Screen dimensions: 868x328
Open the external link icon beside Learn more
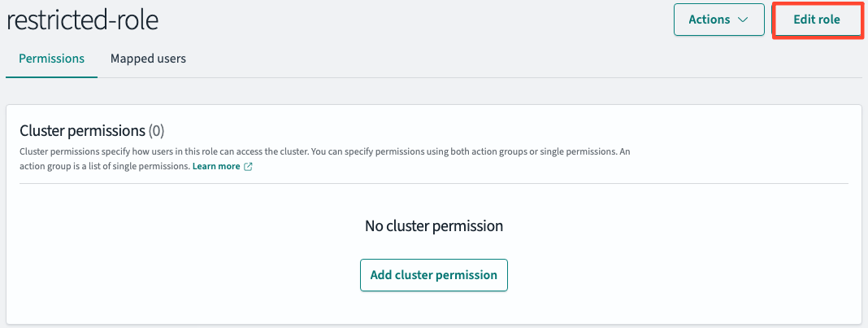click(248, 167)
